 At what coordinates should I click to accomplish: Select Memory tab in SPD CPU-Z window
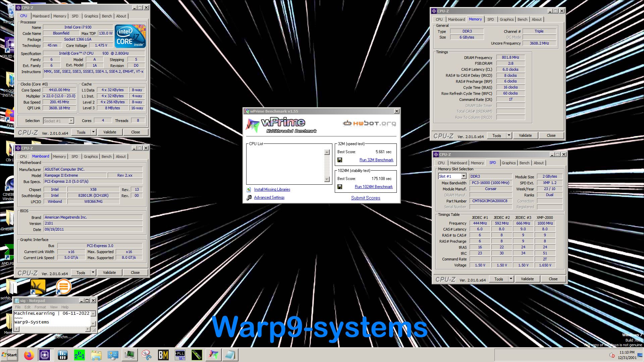point(477,163)
